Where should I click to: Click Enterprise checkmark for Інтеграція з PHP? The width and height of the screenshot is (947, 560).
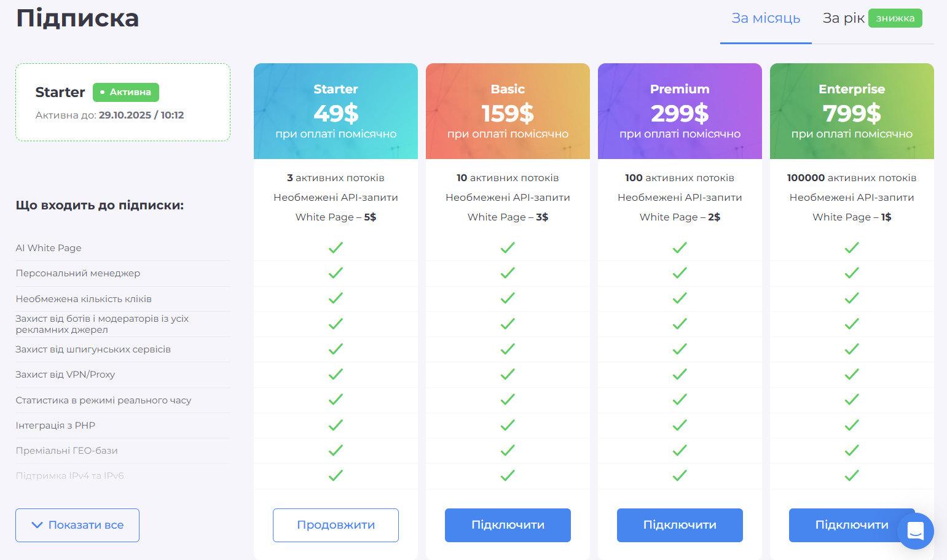pyautogui.click(x=852, y=425)
